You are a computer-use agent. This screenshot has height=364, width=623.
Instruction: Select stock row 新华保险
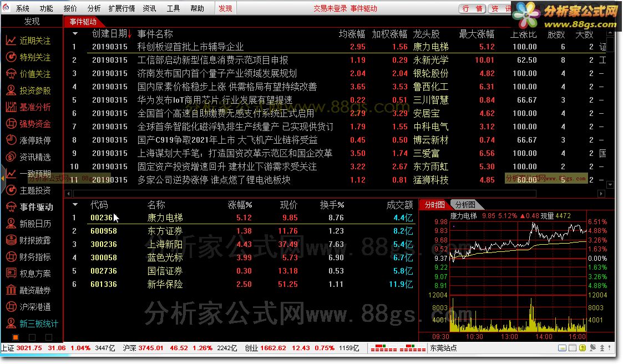[x=241, y=284]
